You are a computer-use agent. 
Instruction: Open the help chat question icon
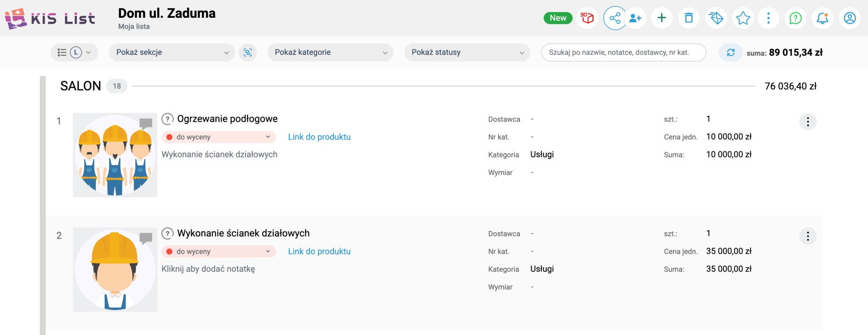click(x=795, y=18)
